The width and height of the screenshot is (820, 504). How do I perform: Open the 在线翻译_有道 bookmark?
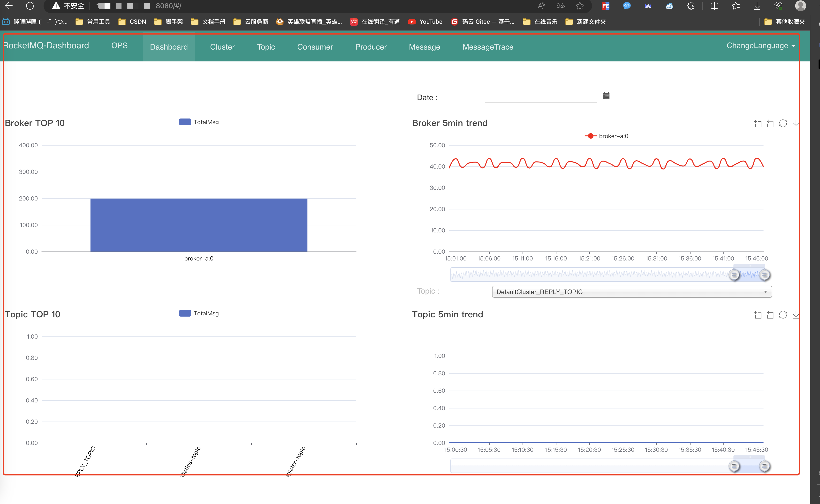pos(375,22)
